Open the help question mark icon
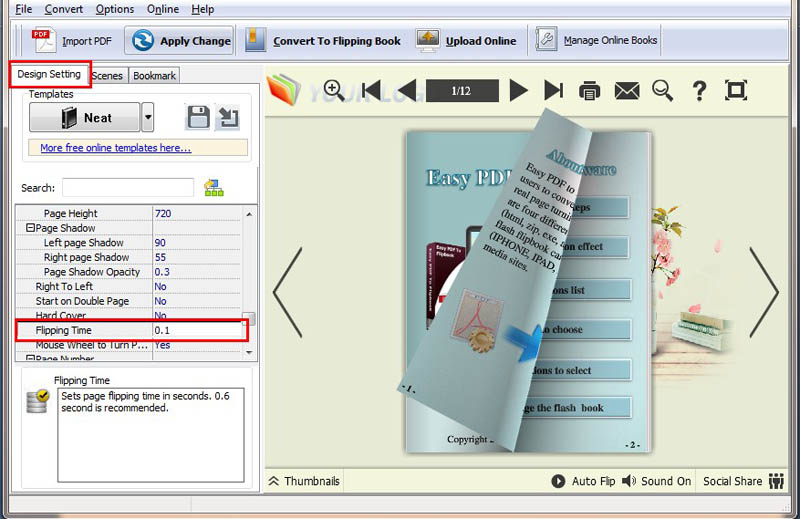This screenshot has width=800, height=519. [x=699, y=91]
